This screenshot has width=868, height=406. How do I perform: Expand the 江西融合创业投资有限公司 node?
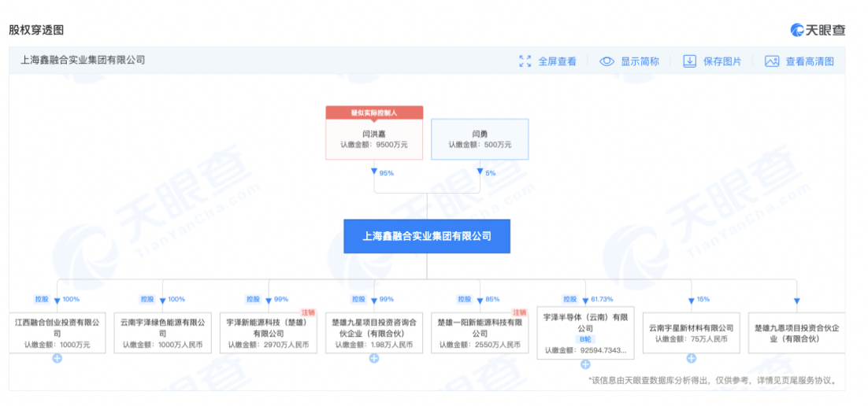[57, 359]
